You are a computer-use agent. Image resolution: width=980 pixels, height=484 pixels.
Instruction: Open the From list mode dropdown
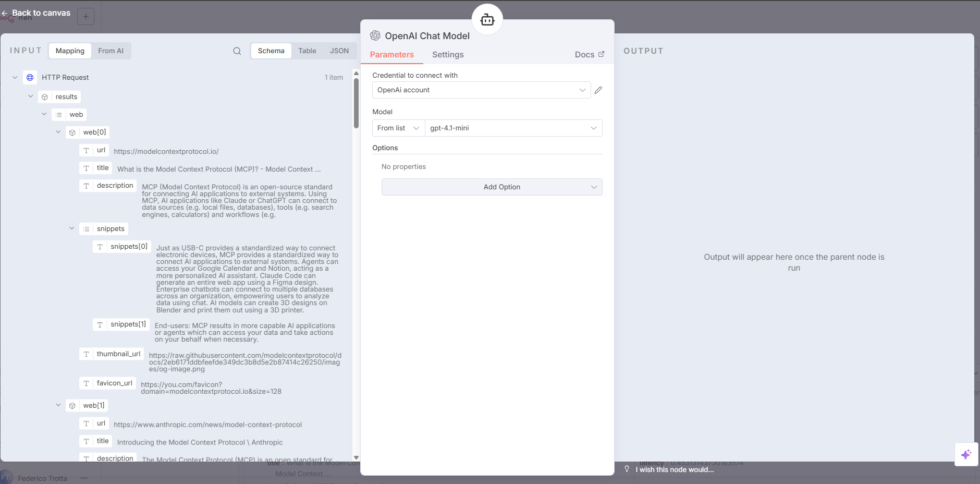(399, 128)
